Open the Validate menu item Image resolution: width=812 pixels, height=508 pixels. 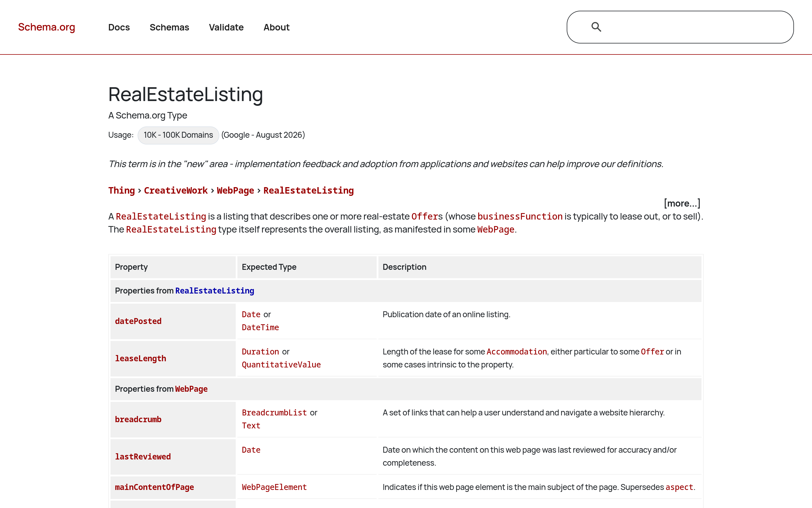226,27
